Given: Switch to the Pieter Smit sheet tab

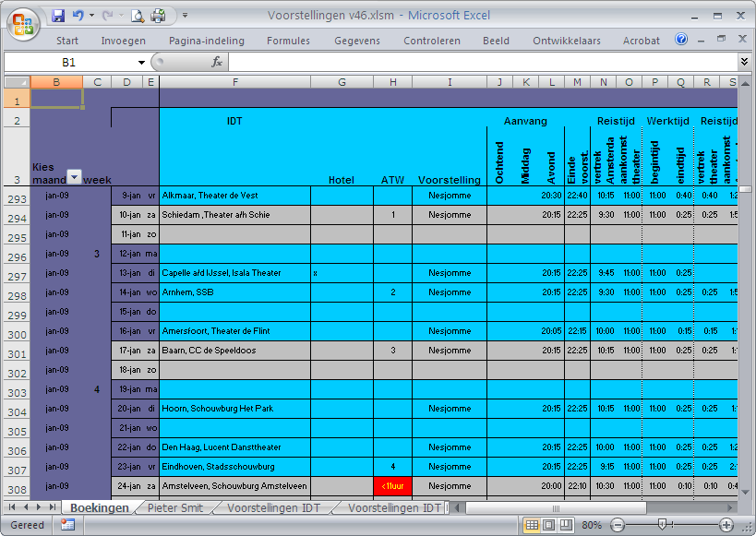Looking at the screenshot, I should pos(175,507).
